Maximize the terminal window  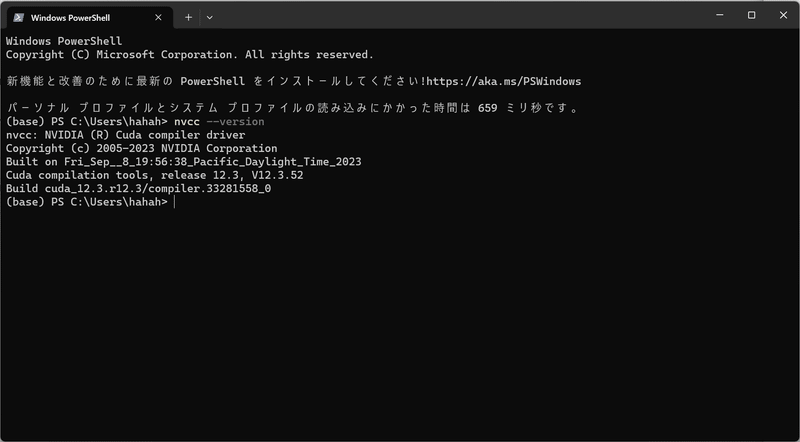coord(752,15)
